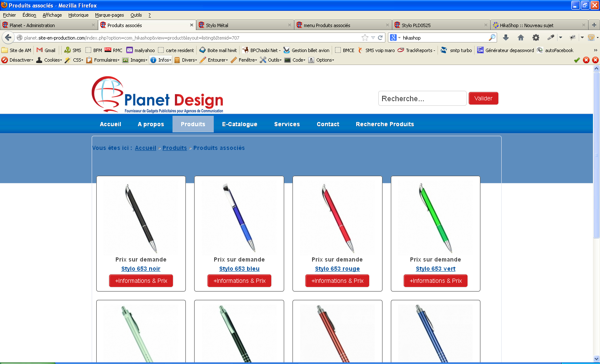Open the Marque-pages menu
The width and height of the screenshot is (600, 364).
[109, 15]
